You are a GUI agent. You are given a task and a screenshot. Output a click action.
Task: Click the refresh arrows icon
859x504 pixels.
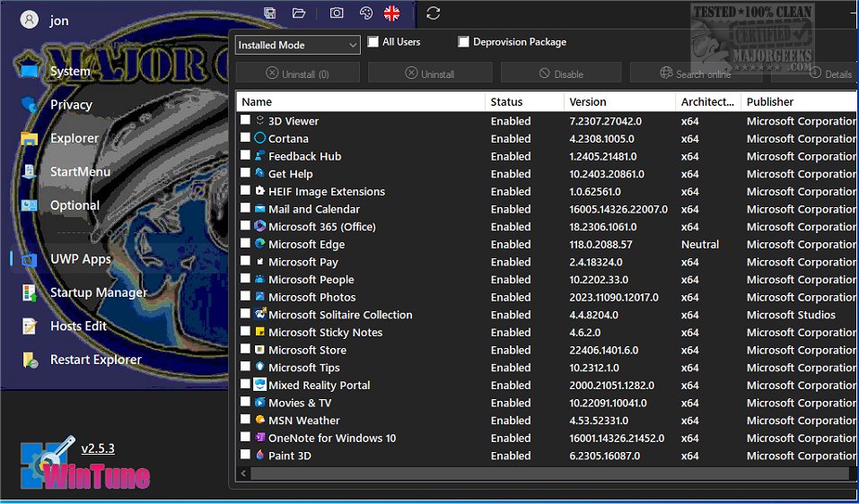pos(434,13)
